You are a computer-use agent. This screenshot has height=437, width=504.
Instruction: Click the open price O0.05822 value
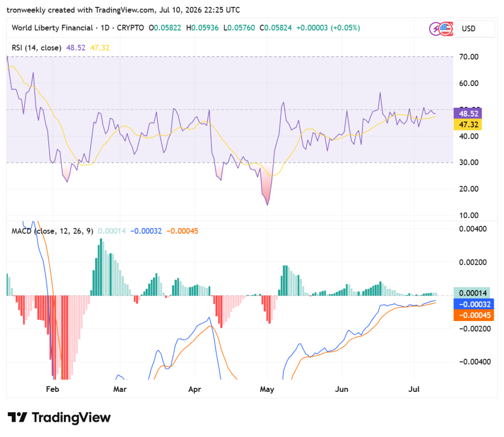click(165, 28)
